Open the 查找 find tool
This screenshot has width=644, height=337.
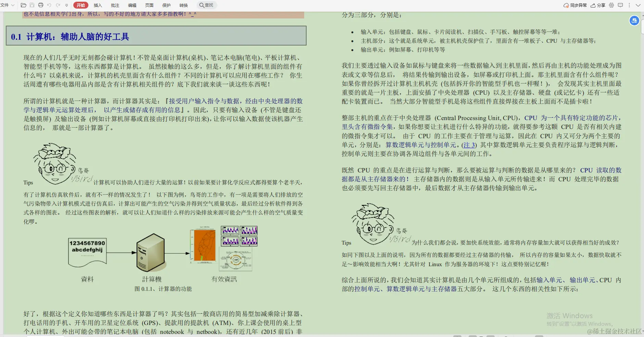[206, 5]
